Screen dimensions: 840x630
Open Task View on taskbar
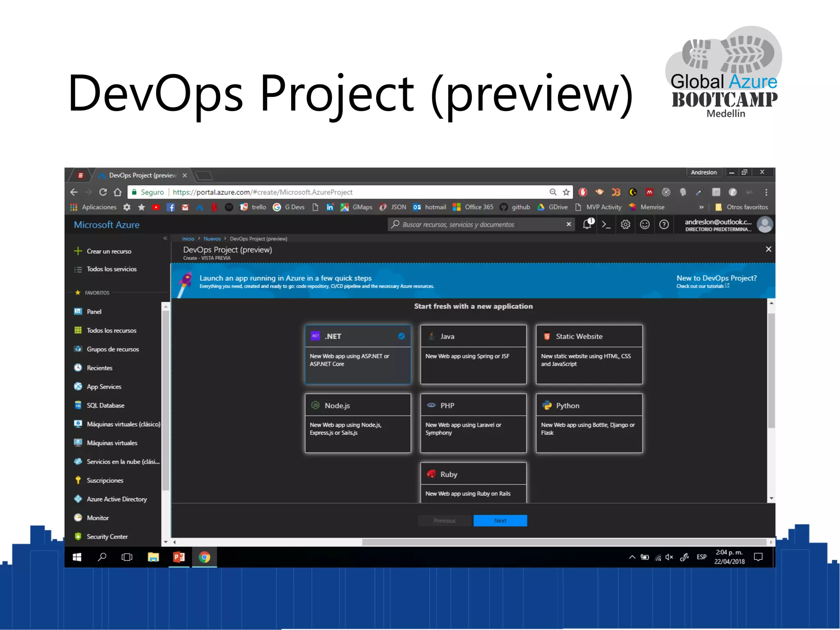point(127,557)
